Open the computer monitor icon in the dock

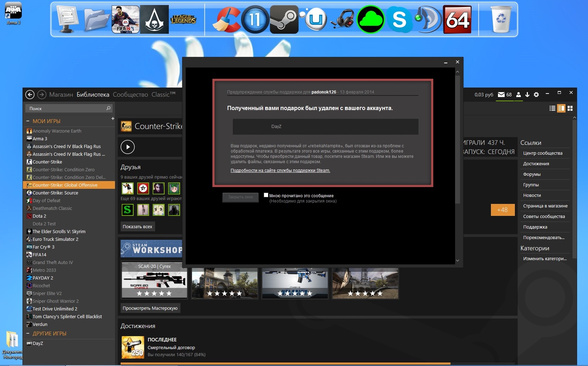(68, 19)
